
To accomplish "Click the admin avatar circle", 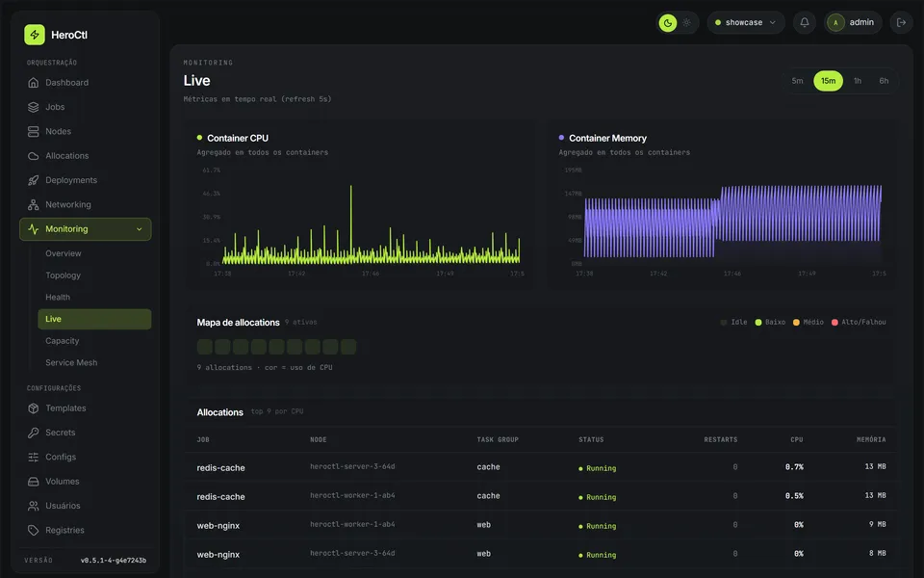I will point(835,22).
